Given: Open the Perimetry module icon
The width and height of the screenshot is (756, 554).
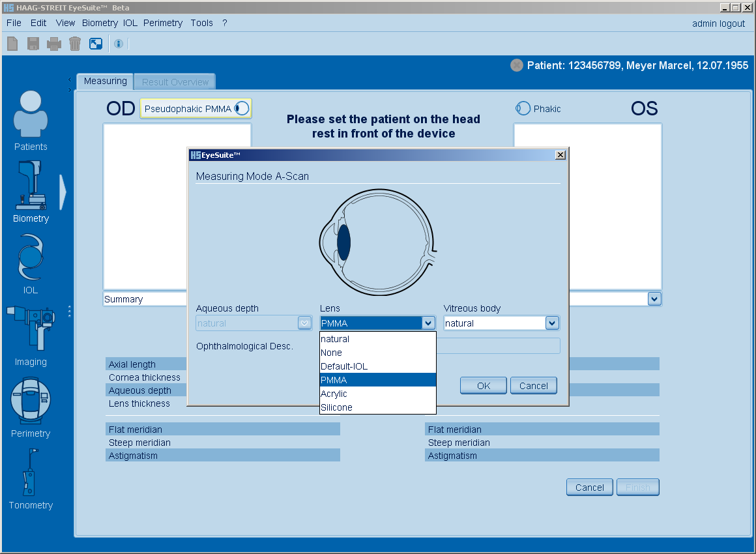Looking at the screenshot, I should tap(31, 405).
